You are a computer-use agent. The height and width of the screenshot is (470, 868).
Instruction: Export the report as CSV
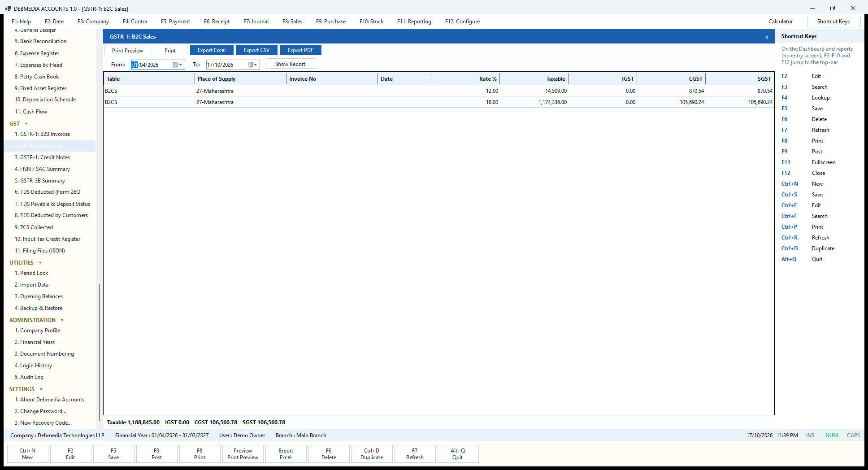(x=257, y=50)
